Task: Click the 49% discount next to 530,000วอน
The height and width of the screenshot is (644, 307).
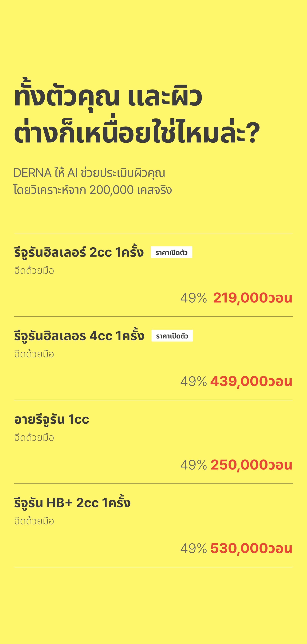Action: pos(193,548)
